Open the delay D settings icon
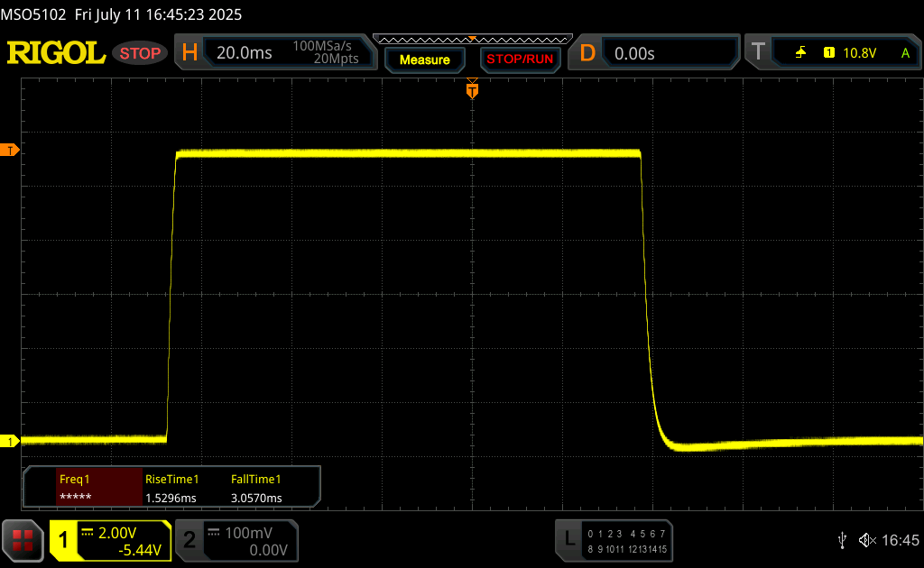The width and height of the screenshot is (924, 568). (587, 53)
